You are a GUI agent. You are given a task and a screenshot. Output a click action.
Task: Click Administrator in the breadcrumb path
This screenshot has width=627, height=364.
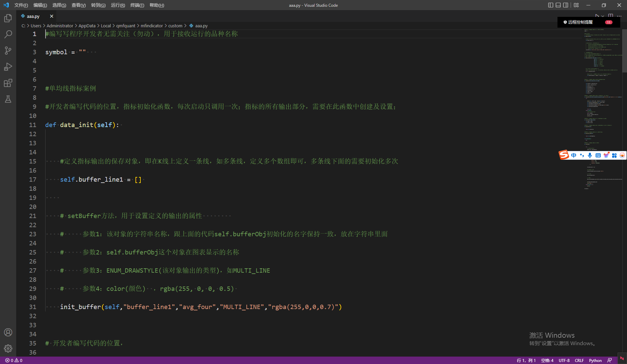pyautogui.click(x=60, y=26)
